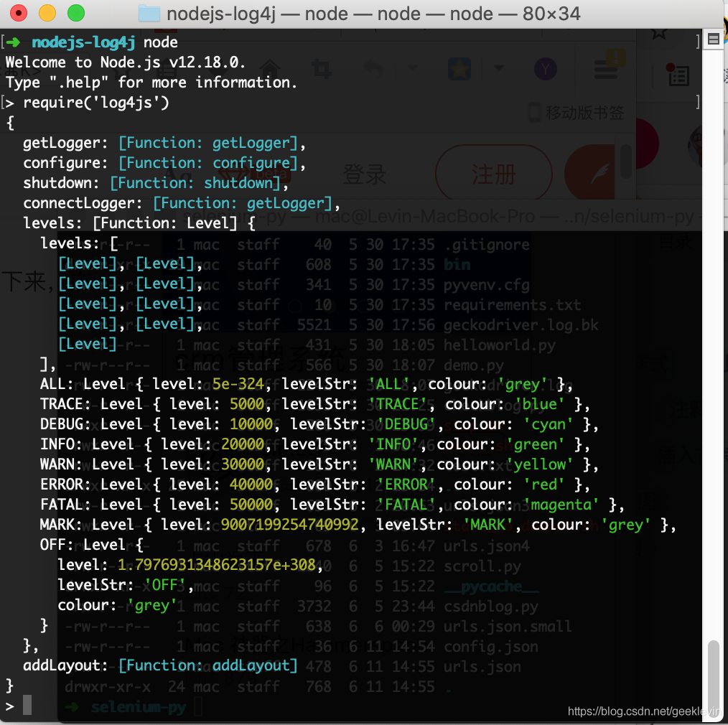Click the 'Welcome to Node.js v12.18.0.' line
The height and width of the screenshot is (725, 728).
[x=126, y=62]
